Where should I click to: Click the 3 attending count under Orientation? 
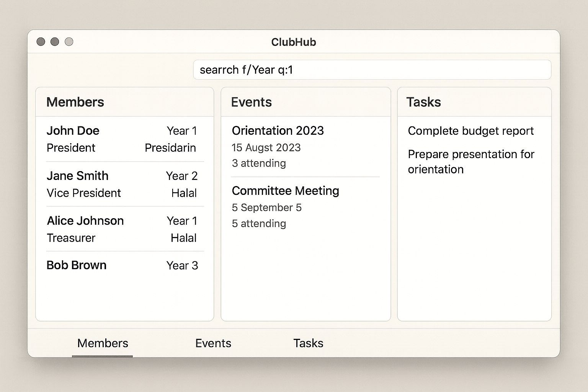click(259, 163)
